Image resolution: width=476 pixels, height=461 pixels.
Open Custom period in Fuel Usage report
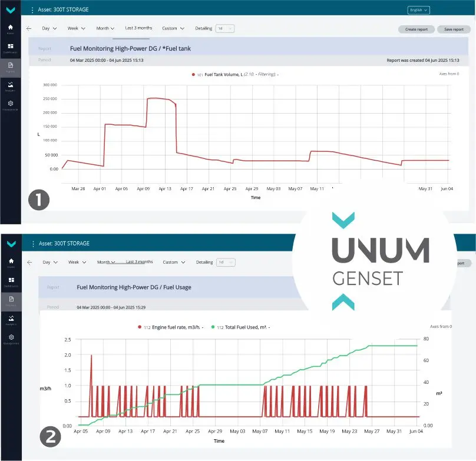pyautogui.click(x=173, y=262)
